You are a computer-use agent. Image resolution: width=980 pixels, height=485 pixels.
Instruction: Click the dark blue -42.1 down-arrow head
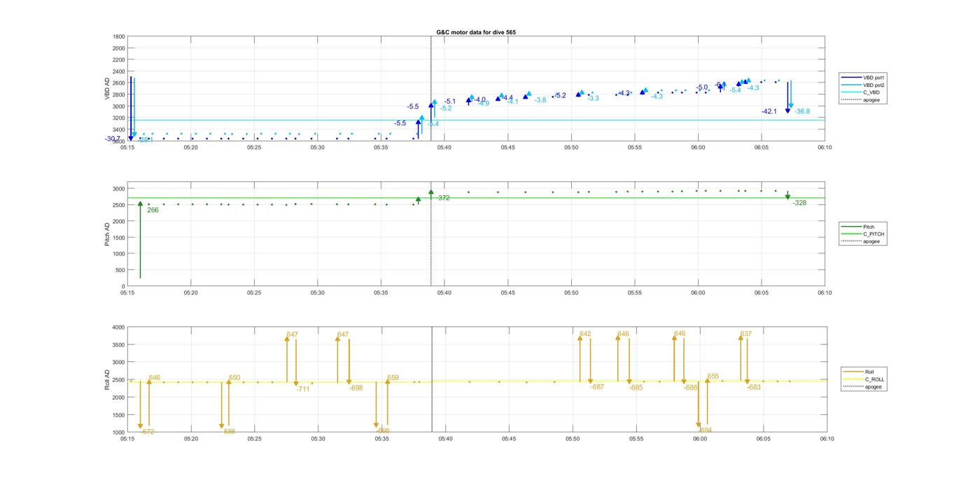787,111
